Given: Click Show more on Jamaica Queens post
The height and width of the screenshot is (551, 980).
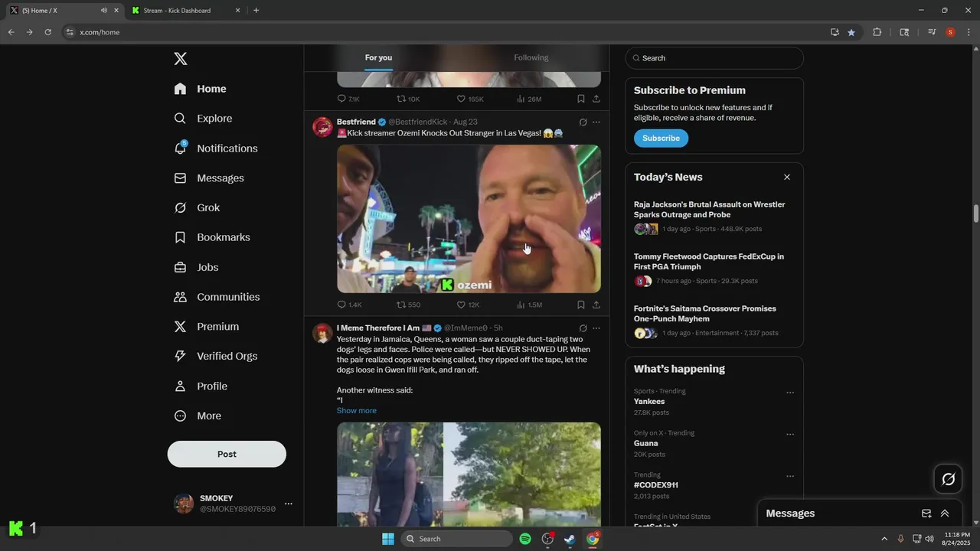Looking at the screenshot, I should point(357,411).
